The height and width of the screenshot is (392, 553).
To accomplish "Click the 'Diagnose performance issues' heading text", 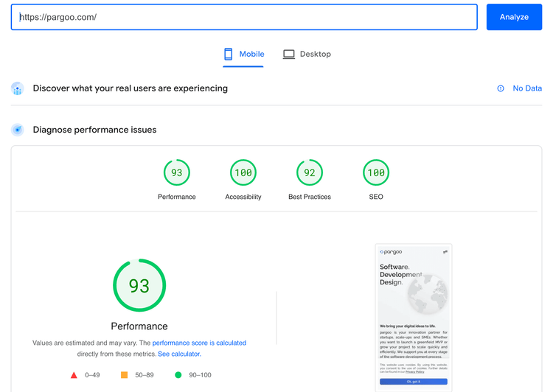I will tap(94, 130).
